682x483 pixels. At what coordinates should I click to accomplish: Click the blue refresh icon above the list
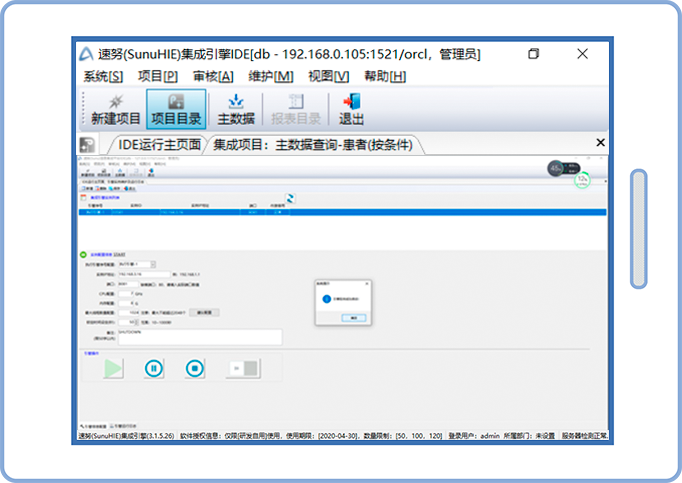click(x=291, y=198)
